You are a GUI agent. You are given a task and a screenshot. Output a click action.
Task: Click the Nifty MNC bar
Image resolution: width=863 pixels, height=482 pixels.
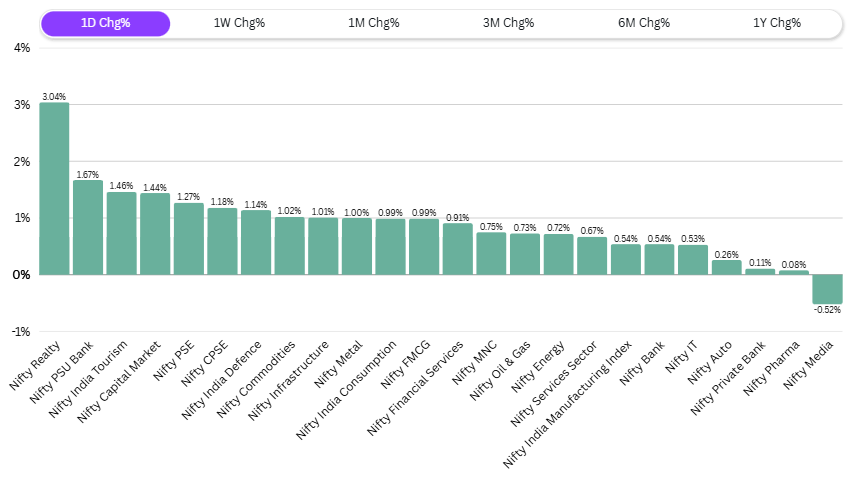point(491,253)
